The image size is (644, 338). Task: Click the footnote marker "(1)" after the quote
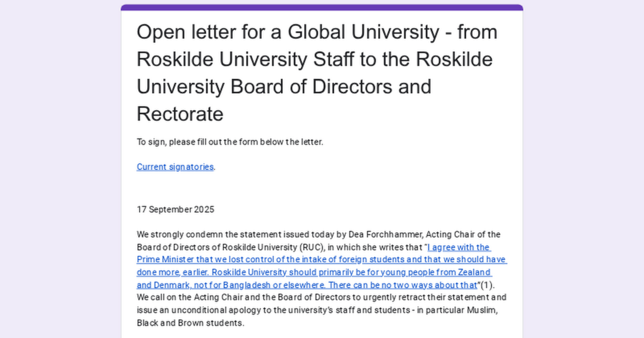pos(487,285)
